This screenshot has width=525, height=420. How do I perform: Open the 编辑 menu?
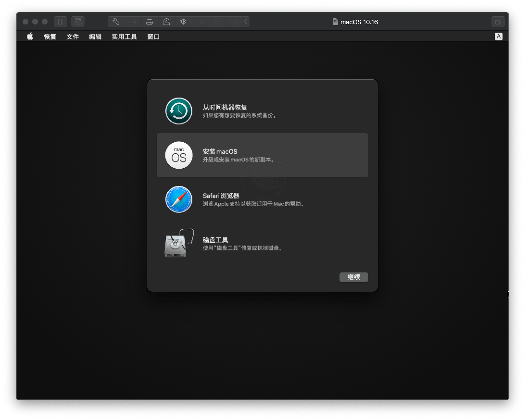[95, 37]
